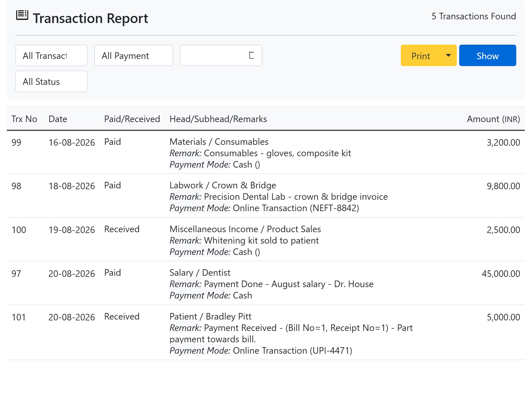Open the All Status dropdown

[51, 81]
